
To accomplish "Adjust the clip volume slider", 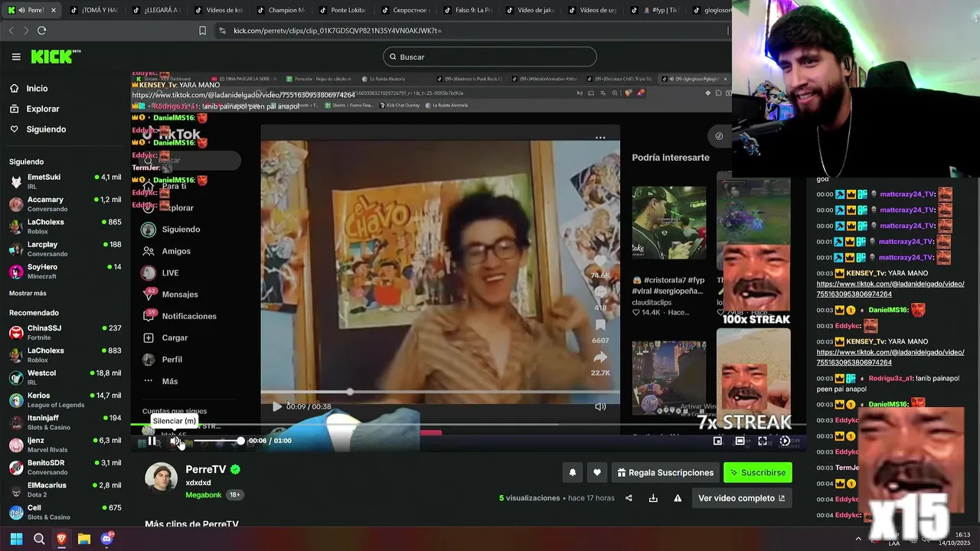I will tap(217, 441).
